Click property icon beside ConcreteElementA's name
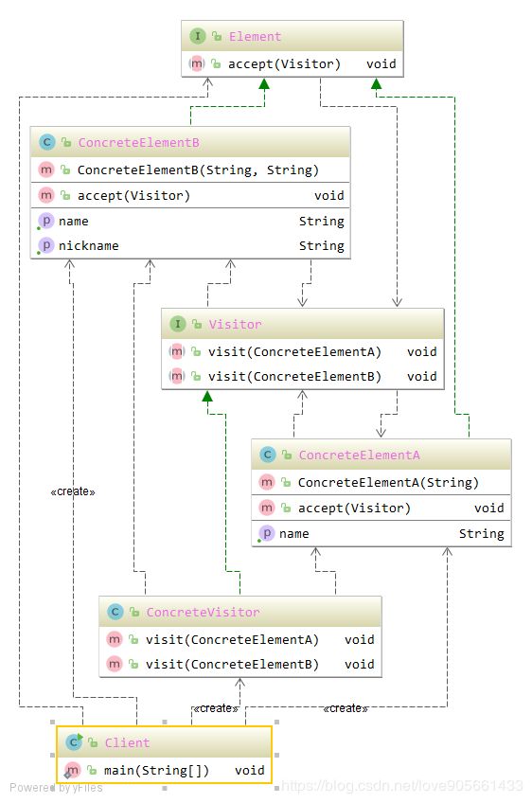Screen dimensions: 532x803 [267, 534]
